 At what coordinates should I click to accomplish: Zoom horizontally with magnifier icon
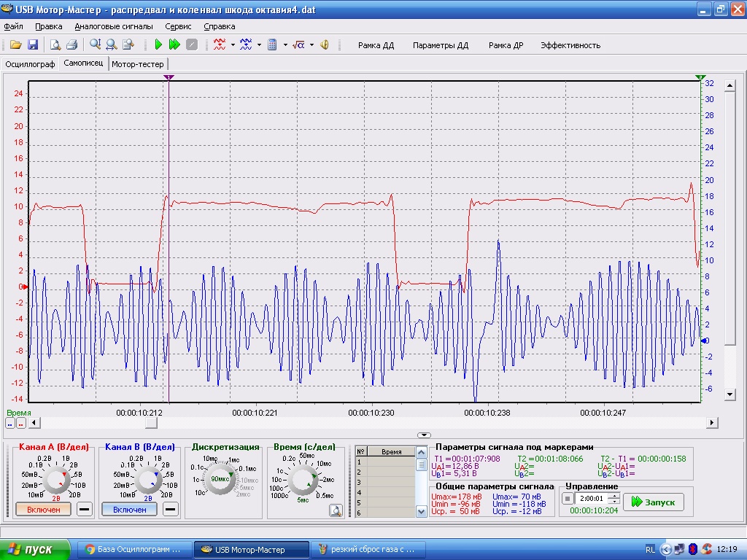click(x=112, y=44)
